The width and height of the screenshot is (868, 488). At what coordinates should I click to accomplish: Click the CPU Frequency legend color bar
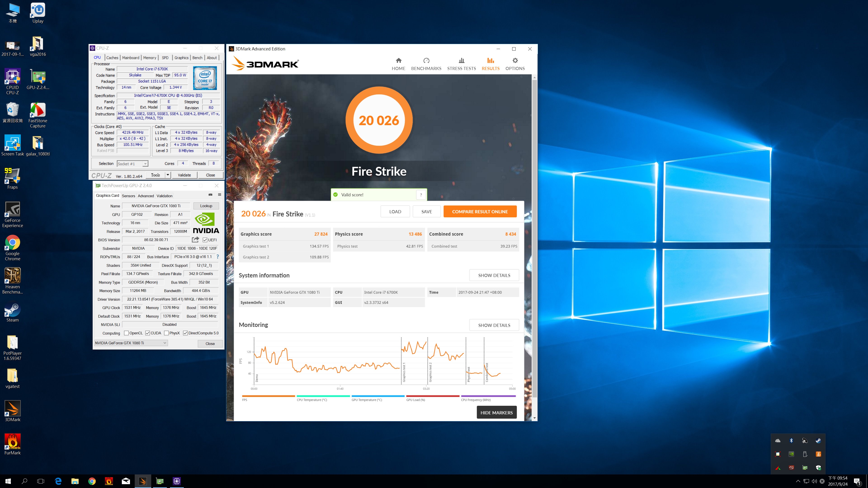[x=488, y=396]
